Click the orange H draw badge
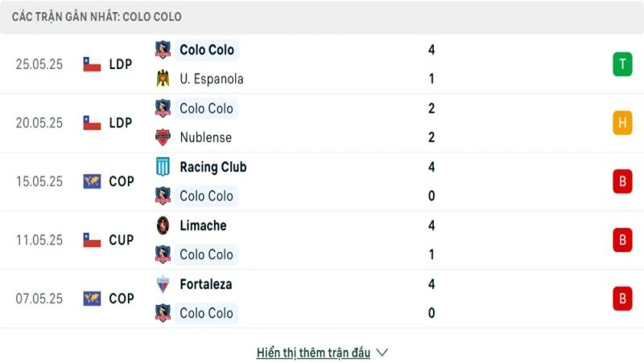The width and height of the screenshot is (644, 362). (x=621, y=123)
